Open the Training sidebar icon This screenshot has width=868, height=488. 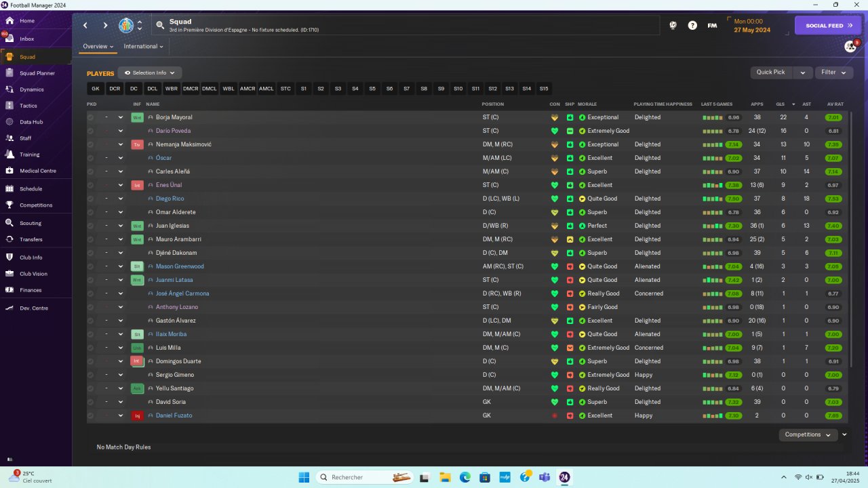pyautogui.click(x=9, y=155)
